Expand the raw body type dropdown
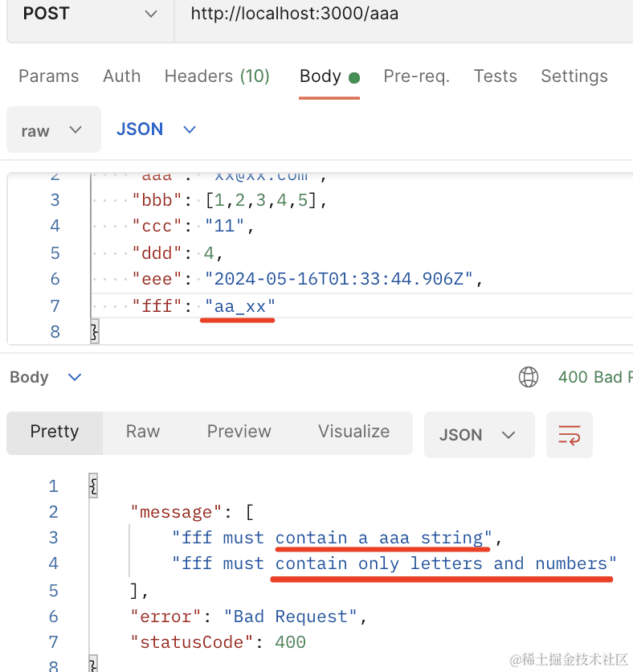Screen dimensions: 633x672 tap(53, 130)
